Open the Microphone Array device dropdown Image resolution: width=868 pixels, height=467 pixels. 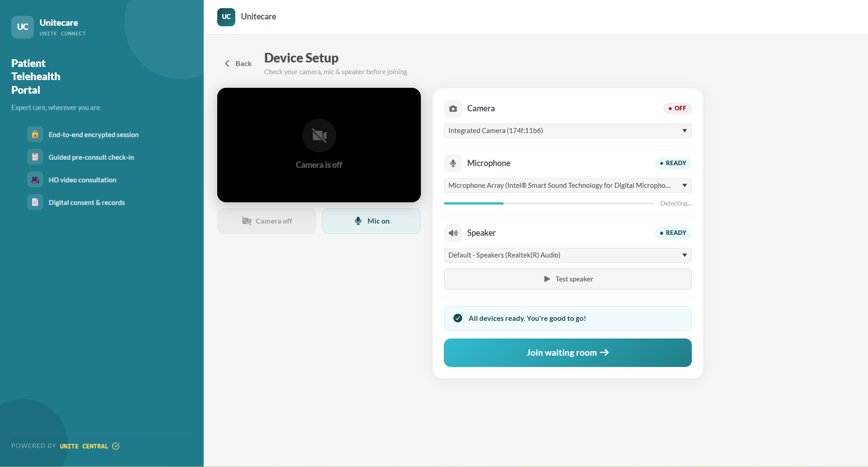568,186
